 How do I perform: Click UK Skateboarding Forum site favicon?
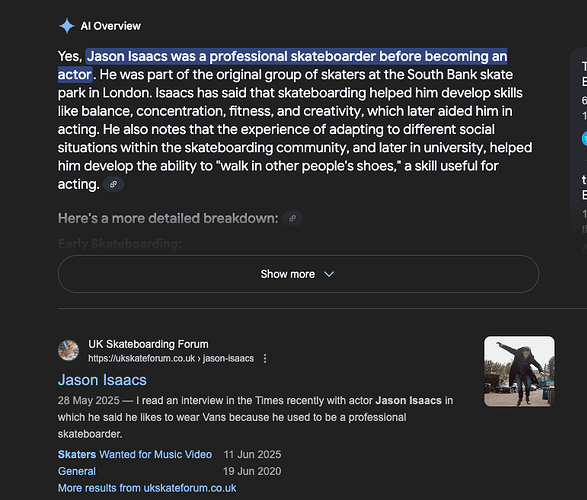pos(69,350)
